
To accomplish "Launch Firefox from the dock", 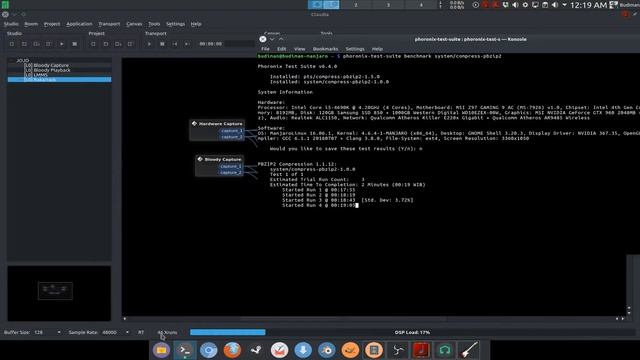I will (232, 350).
